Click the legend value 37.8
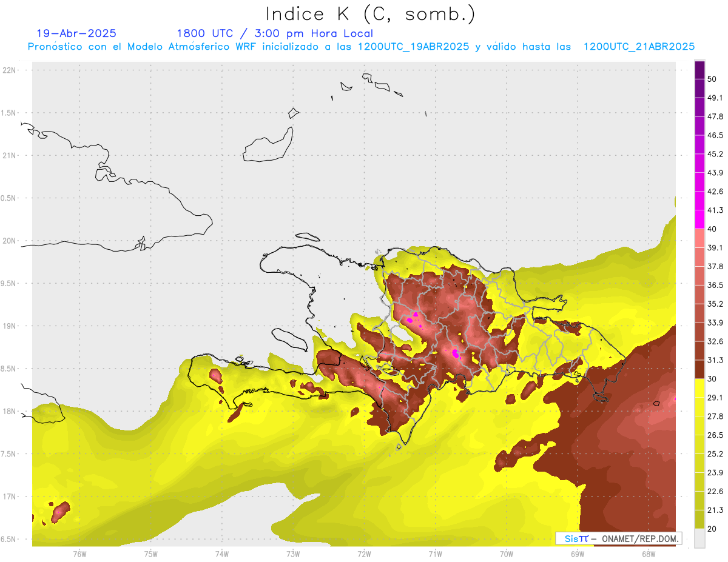 (715, 267)
